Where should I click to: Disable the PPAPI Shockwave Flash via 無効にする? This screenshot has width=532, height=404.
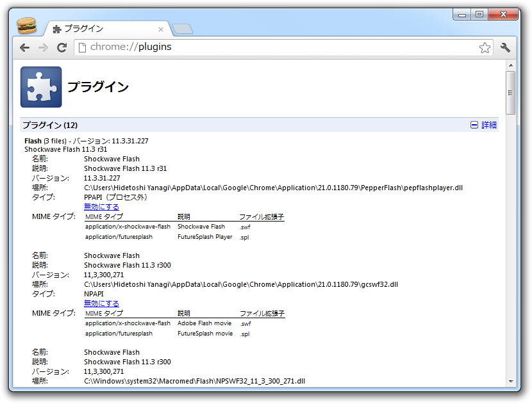(101, 206)
